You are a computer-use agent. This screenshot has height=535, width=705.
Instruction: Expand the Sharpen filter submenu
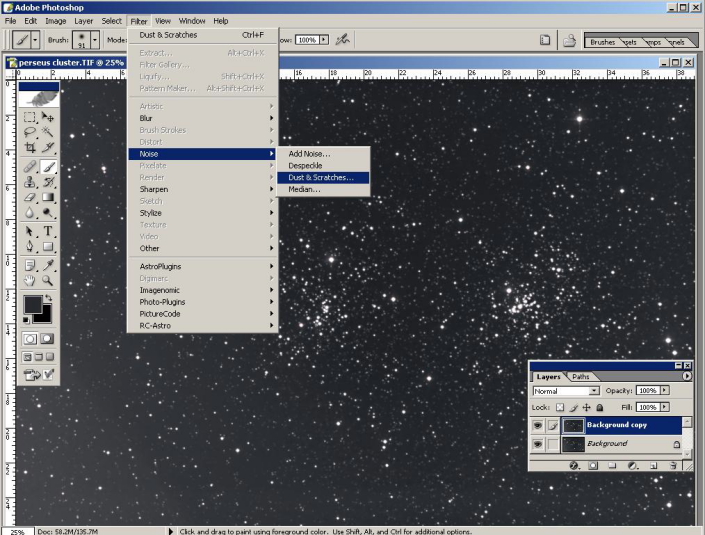[201, 189]
